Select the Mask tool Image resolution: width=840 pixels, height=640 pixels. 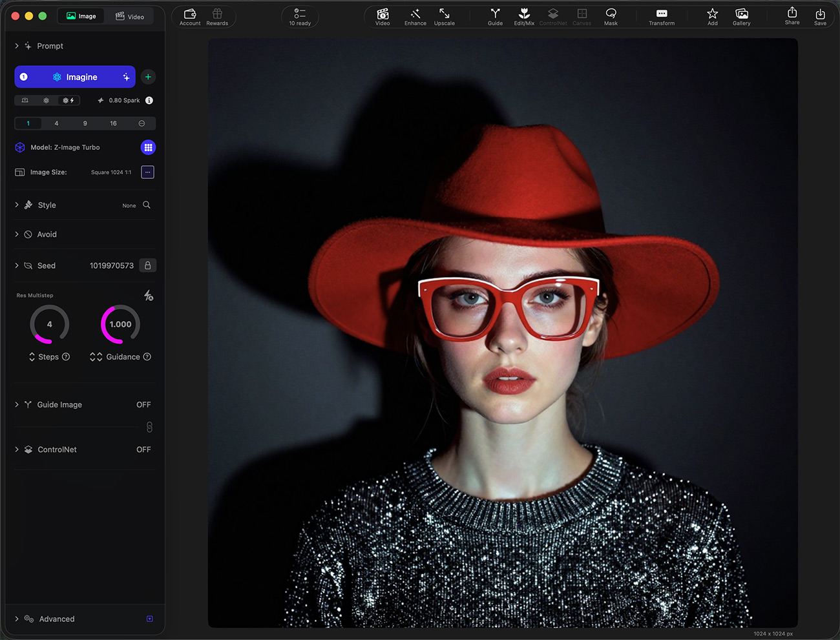(611, 17)
